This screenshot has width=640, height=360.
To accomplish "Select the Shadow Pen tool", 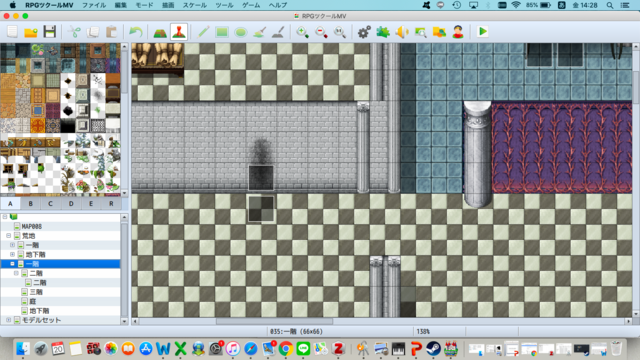I will [x=278, y=32].
